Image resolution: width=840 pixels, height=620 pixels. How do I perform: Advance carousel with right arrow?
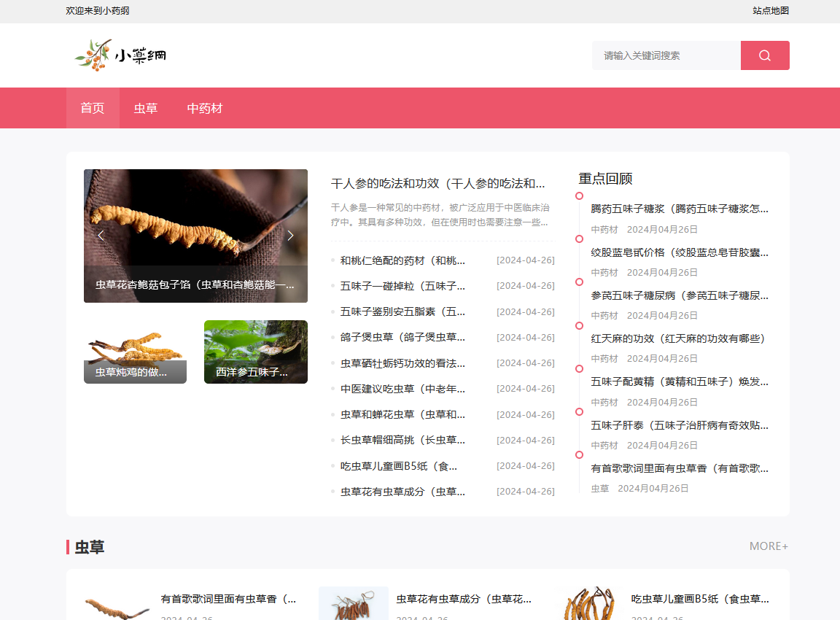coord(290,235)
